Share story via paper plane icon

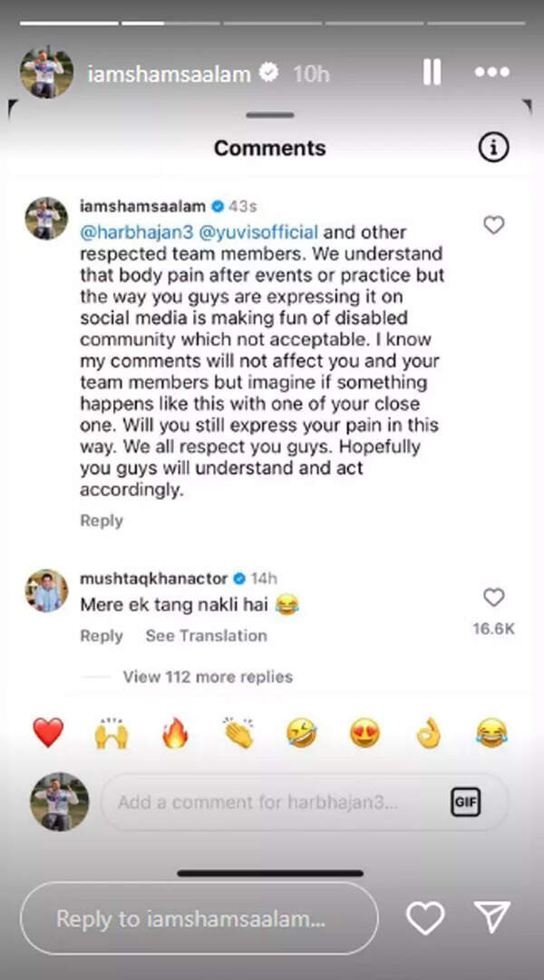[x=492, y=919]
